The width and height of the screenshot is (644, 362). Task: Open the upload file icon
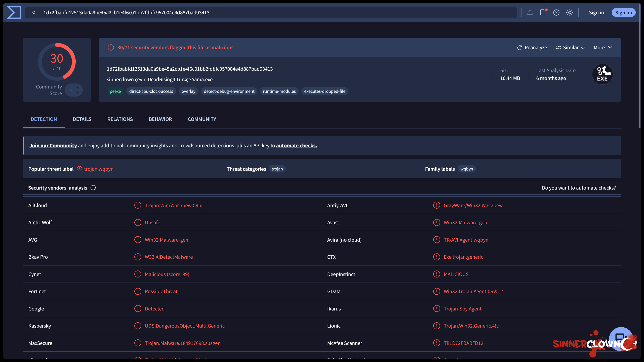point(530,13)
